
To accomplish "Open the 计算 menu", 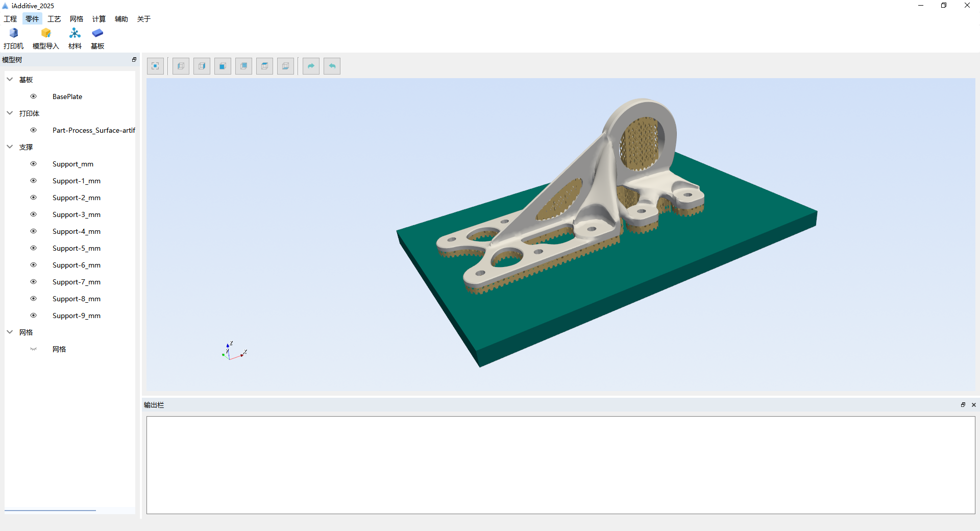I will pyautogui.click(x=99, y=19).
